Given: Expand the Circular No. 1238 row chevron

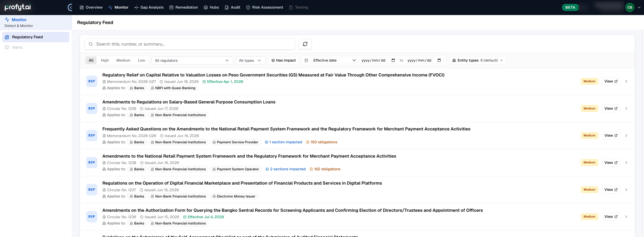Looking at the screenshot, I should [626, 162].
